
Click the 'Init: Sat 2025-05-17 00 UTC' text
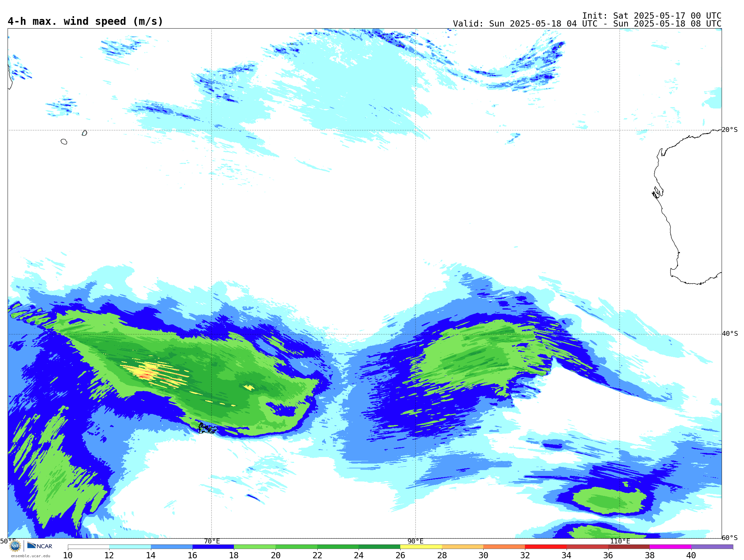652,16
